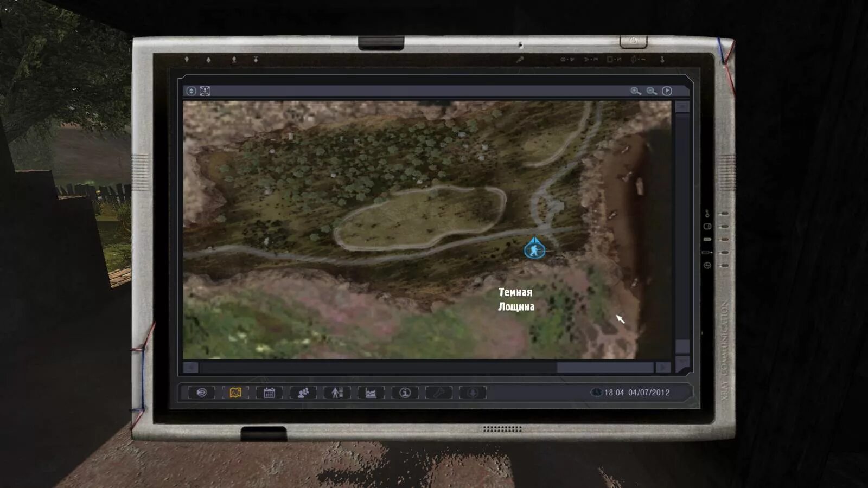
Task: Click the map vertical scrollbar thumb
Action: tap(682, 346)
